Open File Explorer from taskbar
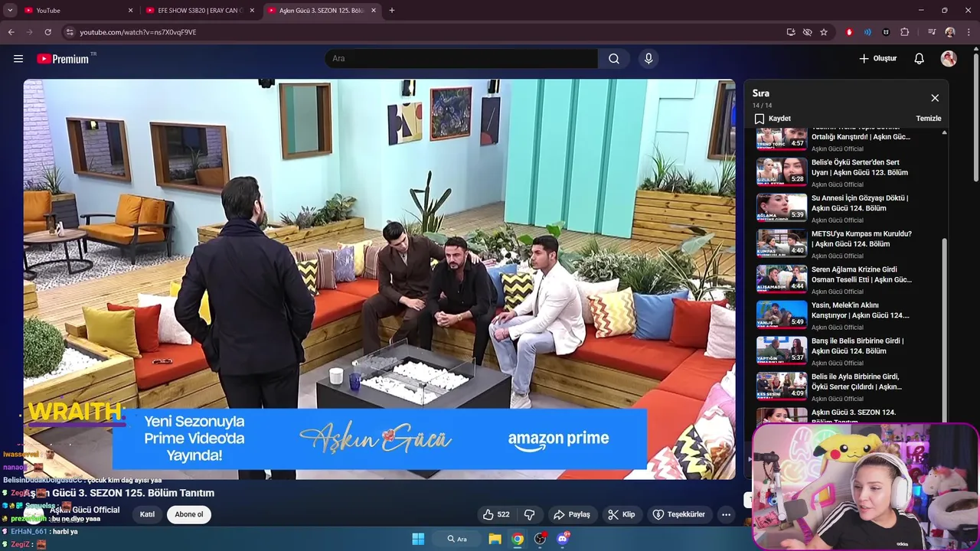The height and width of the screenshot is (551, 980). point(495,539)
